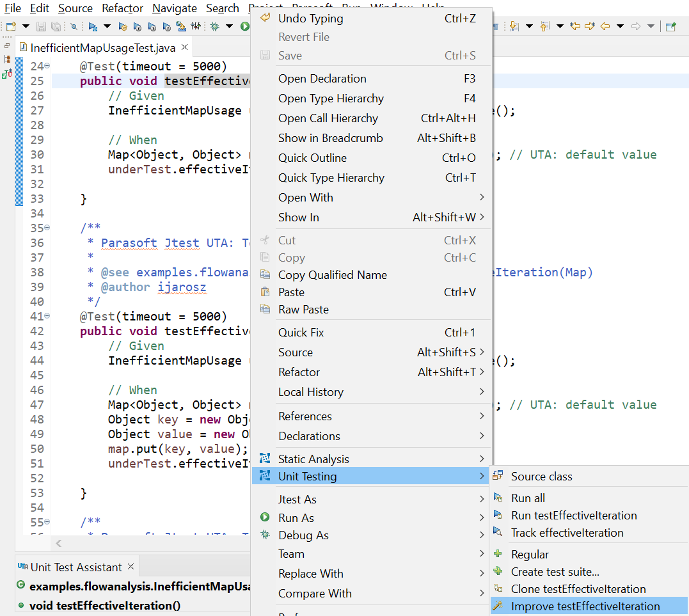This screenshot has width=689, height=616.
Task: Choose Open Declaration from context menu
Action: click(371, 79)
